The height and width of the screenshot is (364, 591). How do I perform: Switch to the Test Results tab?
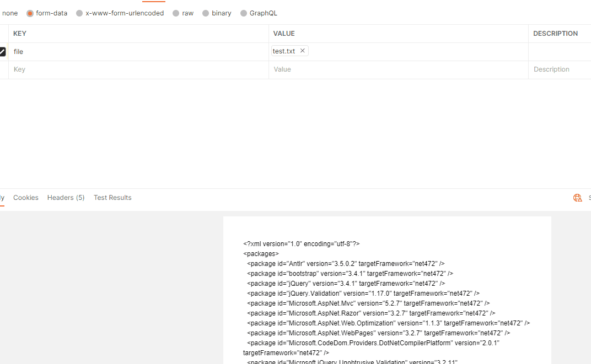coord(112,198)
